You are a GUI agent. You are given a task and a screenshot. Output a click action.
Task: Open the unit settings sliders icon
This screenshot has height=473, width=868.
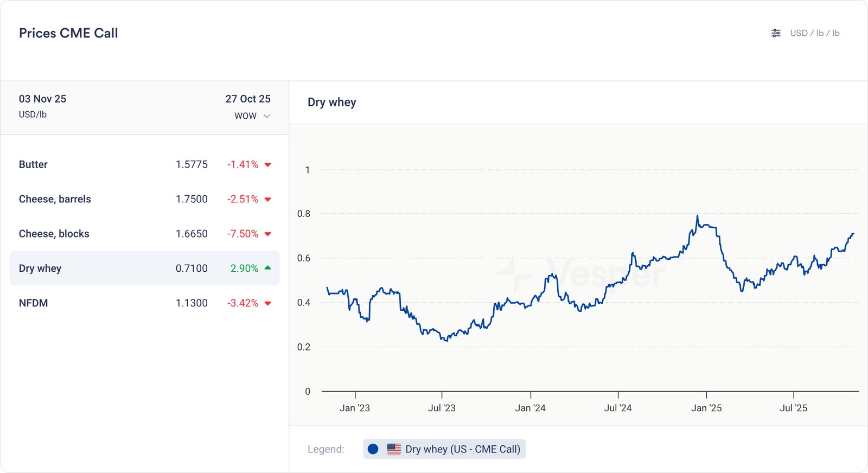[x=776, y=33]
